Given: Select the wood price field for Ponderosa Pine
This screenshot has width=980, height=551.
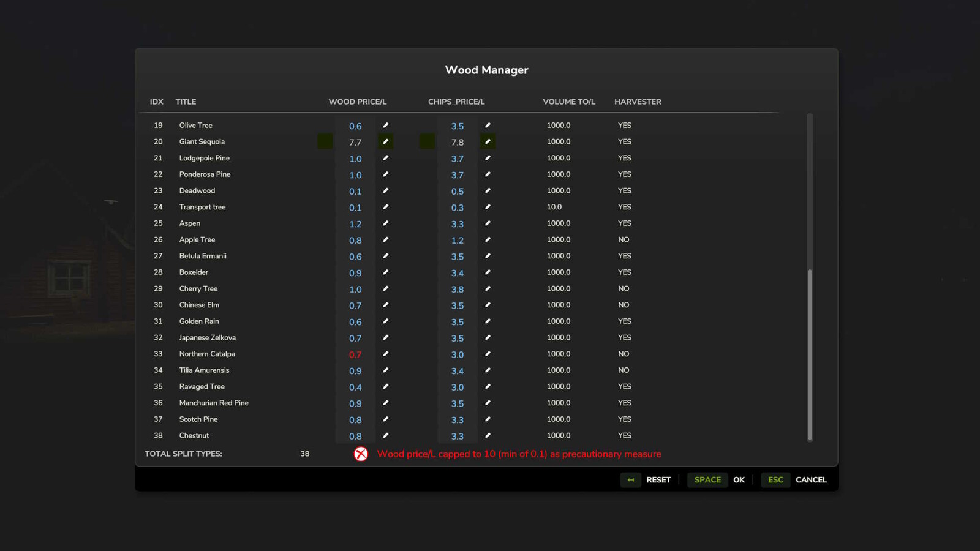Looking at the screenshot, I should [x=355, y=175].
